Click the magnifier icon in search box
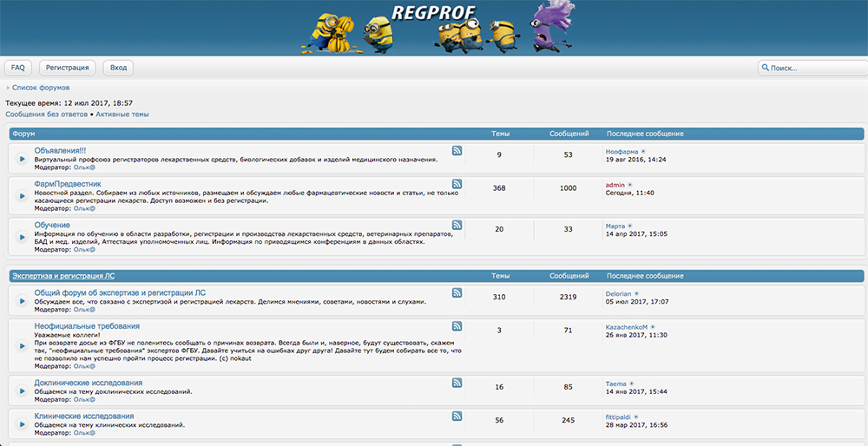The image size is (868, 446). tap(766, 68)
